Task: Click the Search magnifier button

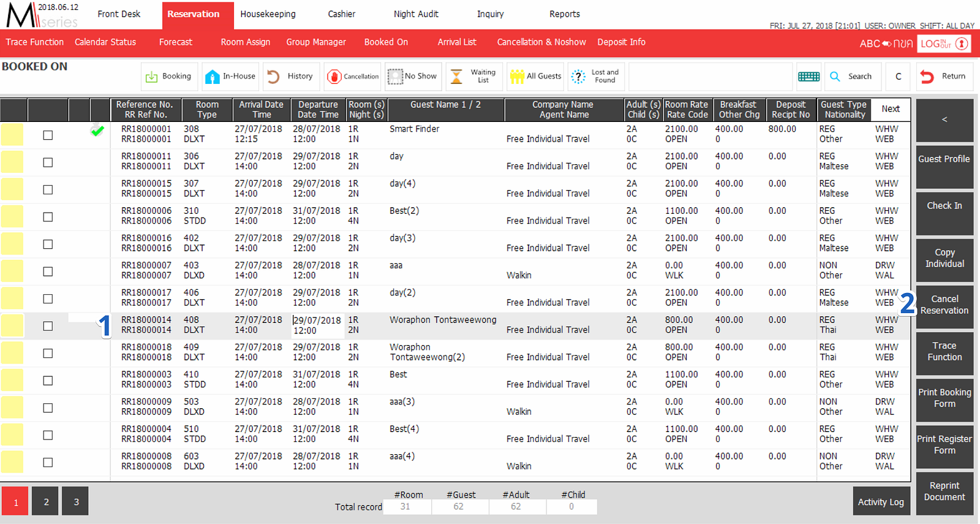Action: click(x=853, y=77)
